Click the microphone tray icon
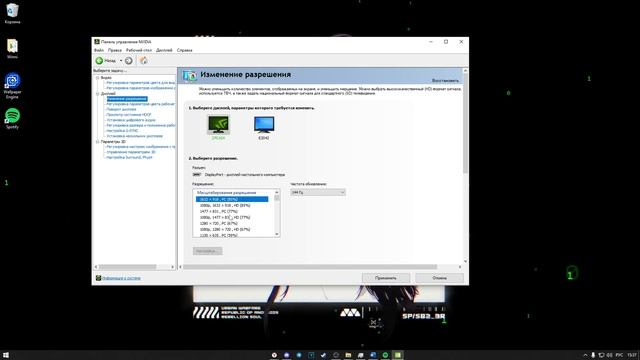The width and height of the screenshot is (640, 360). (x=593, y=355)
